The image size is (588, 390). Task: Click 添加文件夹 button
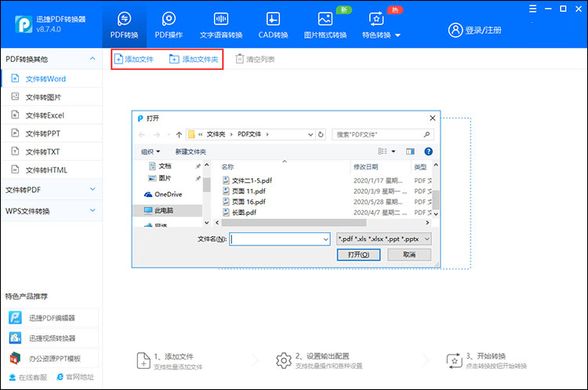pos(194,59)
